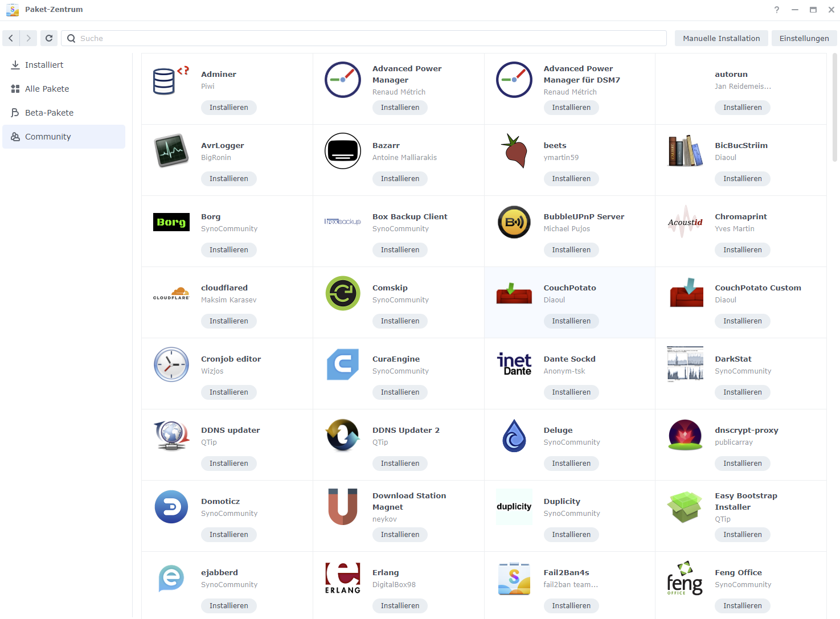840x619 pixels.
Task: Select the Community category
Action: point(64,137)
